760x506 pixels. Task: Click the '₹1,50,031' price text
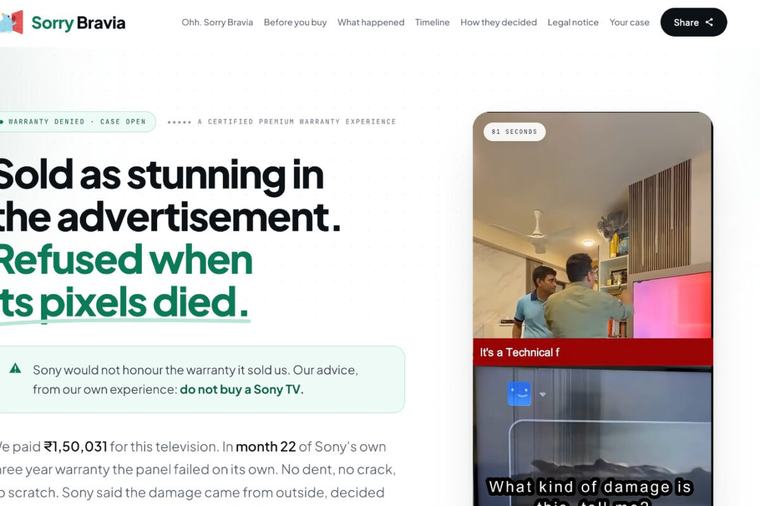pos(75,446)
